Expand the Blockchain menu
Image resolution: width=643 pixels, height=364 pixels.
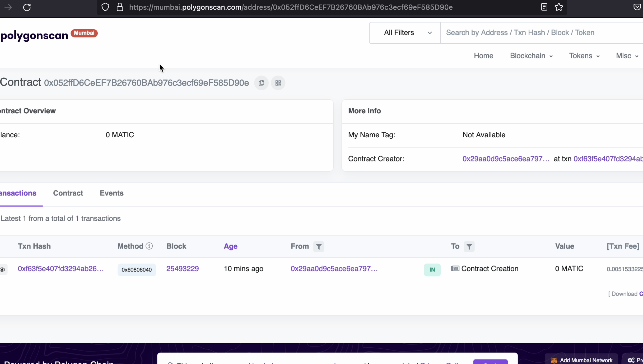tap(531, 56)
